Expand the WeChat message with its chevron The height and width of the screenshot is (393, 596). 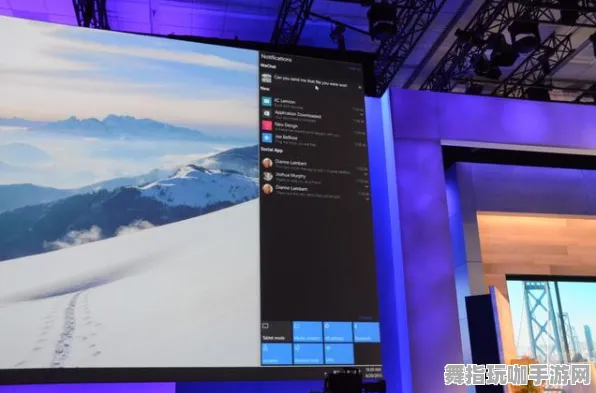pos(360,87)
